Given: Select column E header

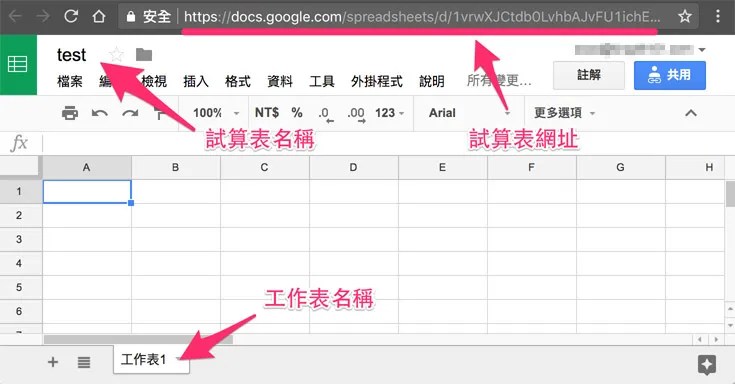Looking at the screenshot, I should click(442, 167).
